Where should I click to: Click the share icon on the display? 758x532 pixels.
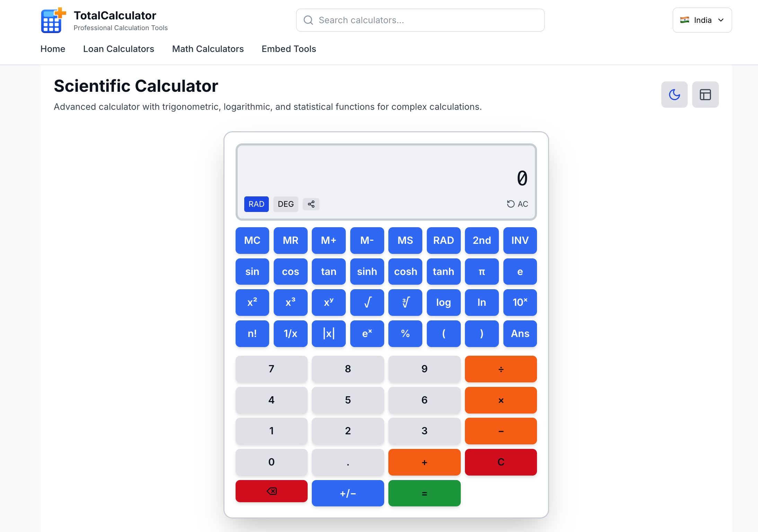coord(311,204)
